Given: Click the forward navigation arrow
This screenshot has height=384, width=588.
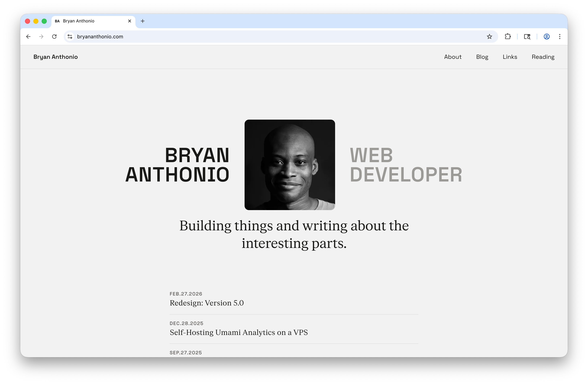Looking at the screenshot, I should (41, 36).
